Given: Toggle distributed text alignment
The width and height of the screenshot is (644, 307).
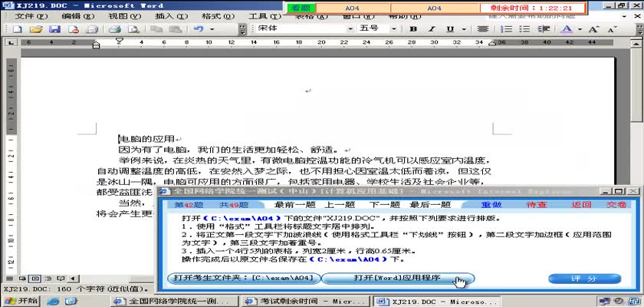Looking at the screenshot, I should [482, 29].
